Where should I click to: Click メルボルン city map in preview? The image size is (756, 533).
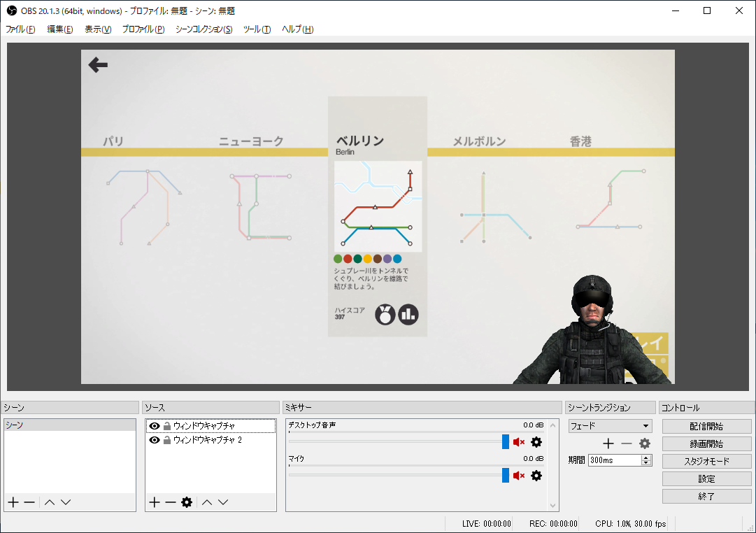[x=496, y=208]
